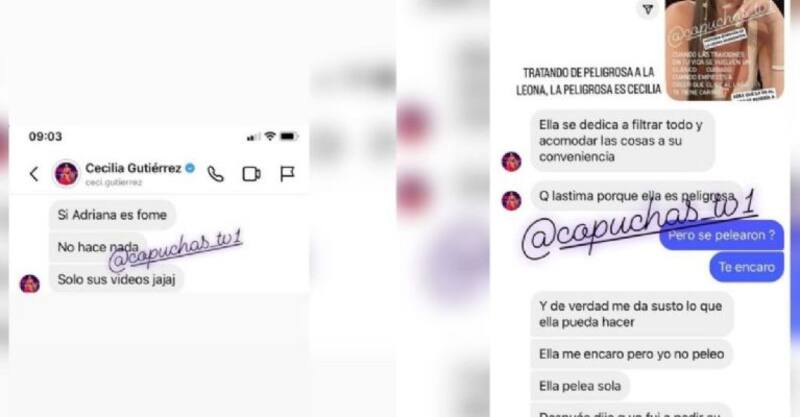
Task: Tap avatar beside 'Ella se dedica a filtrar'
Action: click(511, 162)
